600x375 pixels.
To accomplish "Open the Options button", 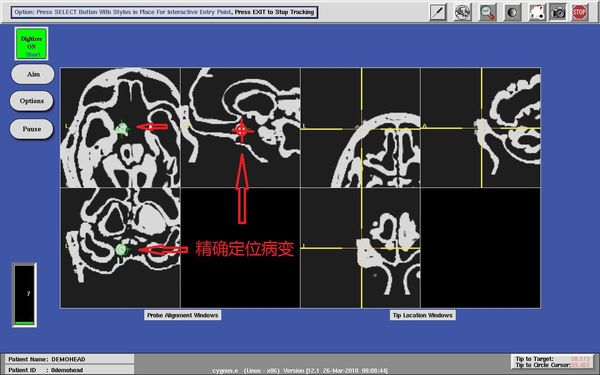I will coord(31,101).
